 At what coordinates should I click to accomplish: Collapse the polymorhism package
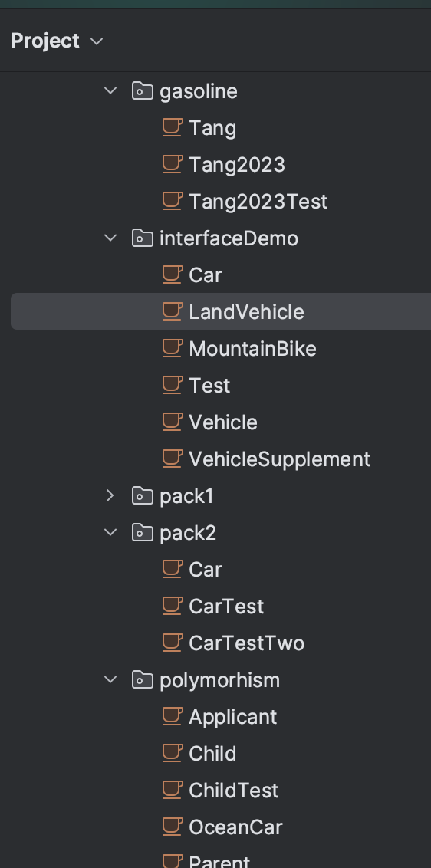(110, 680)
